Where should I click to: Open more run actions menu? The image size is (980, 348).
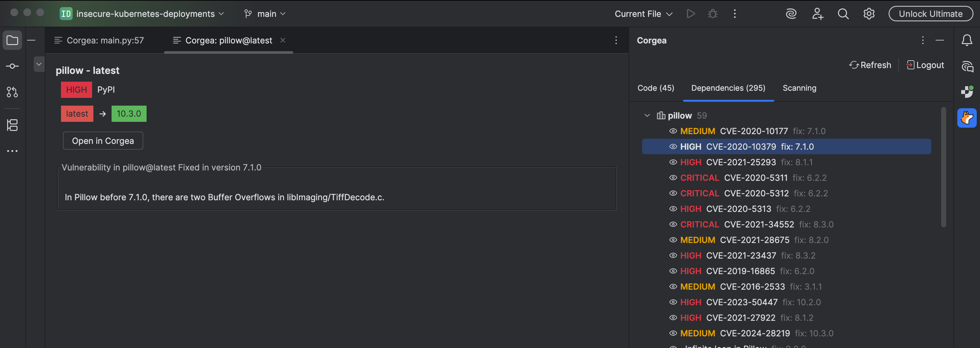pyautogui.click(x=735, y=14)
